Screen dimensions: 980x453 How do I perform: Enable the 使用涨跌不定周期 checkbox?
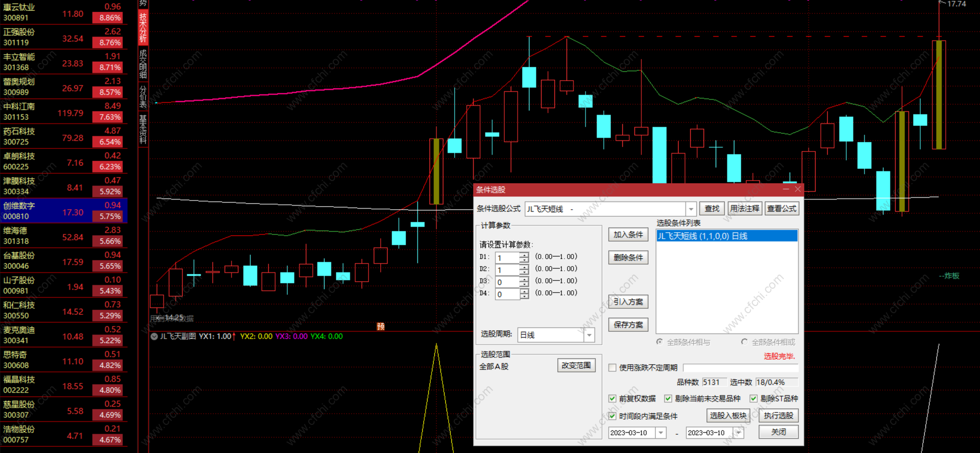pyautogui.click(x=612, y=368)
